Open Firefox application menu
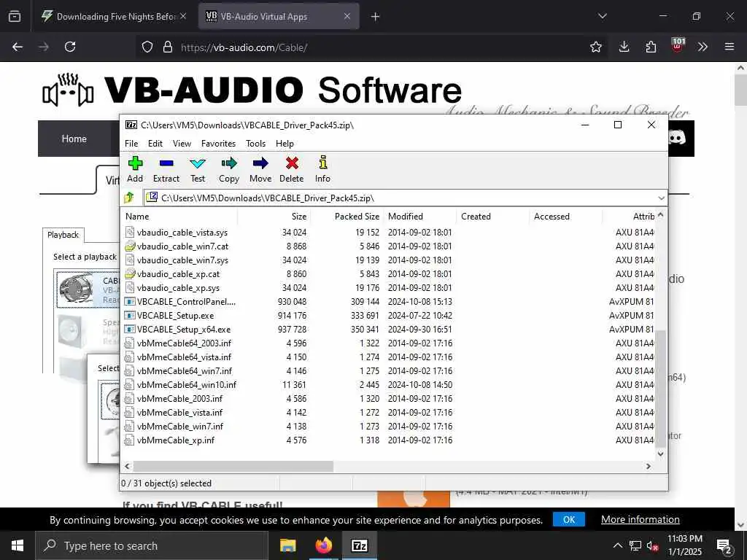Screen dimensions: 747x560 click(x=729, y=47)
